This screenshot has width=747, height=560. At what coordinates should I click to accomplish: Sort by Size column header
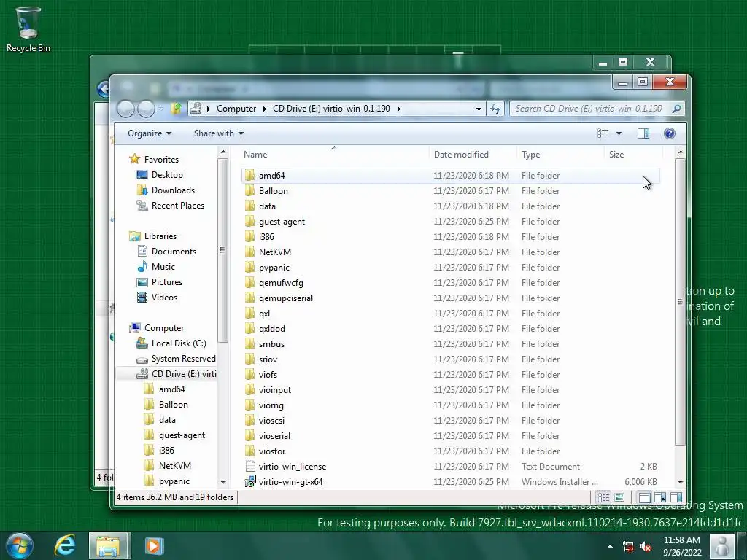point(634,155)
